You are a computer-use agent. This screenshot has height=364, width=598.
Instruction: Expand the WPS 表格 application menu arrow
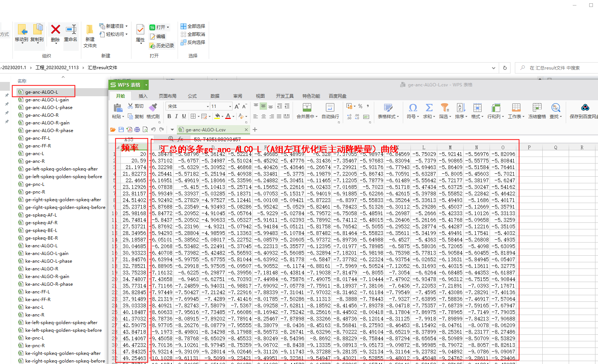tap(146, 85)
